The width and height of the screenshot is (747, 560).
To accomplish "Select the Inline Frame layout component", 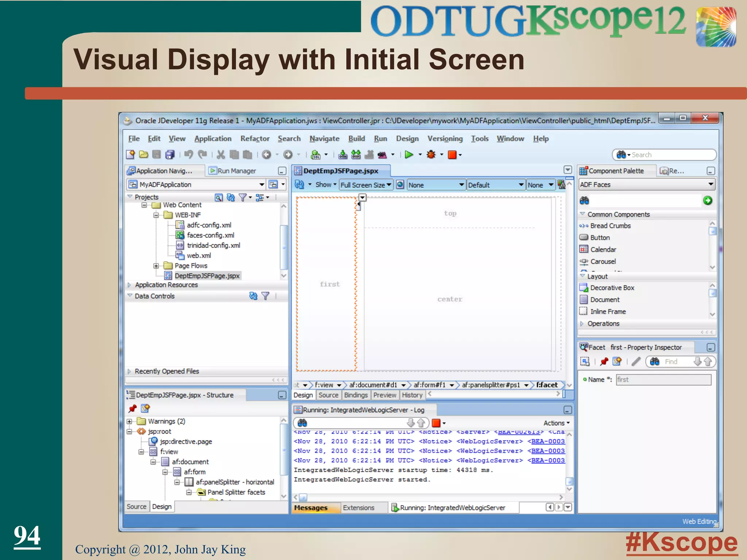I will [608, 311].
